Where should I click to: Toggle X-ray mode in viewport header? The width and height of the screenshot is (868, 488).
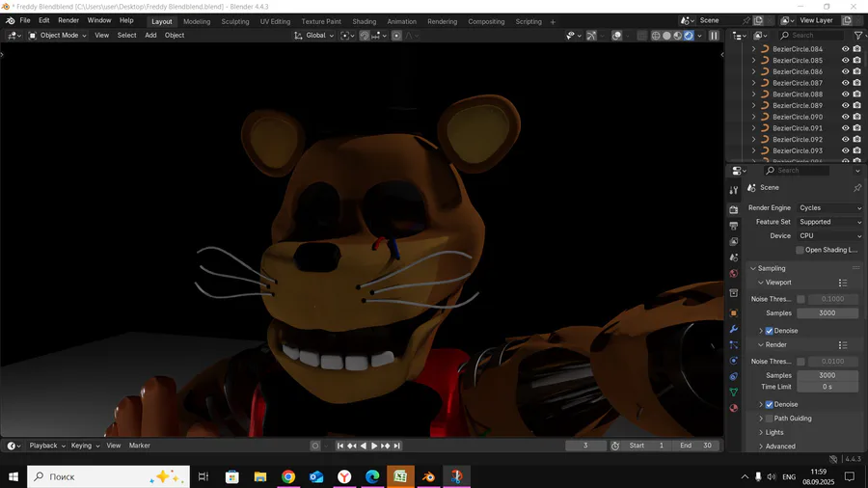pos(641,36)
